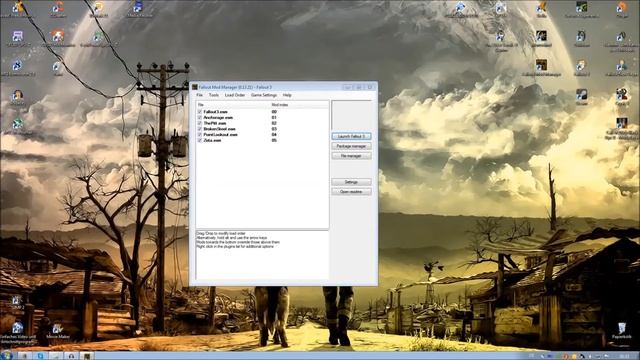
Task: Click the Fallout Mod Manager title bar icon
Action: tap(195, 87)
